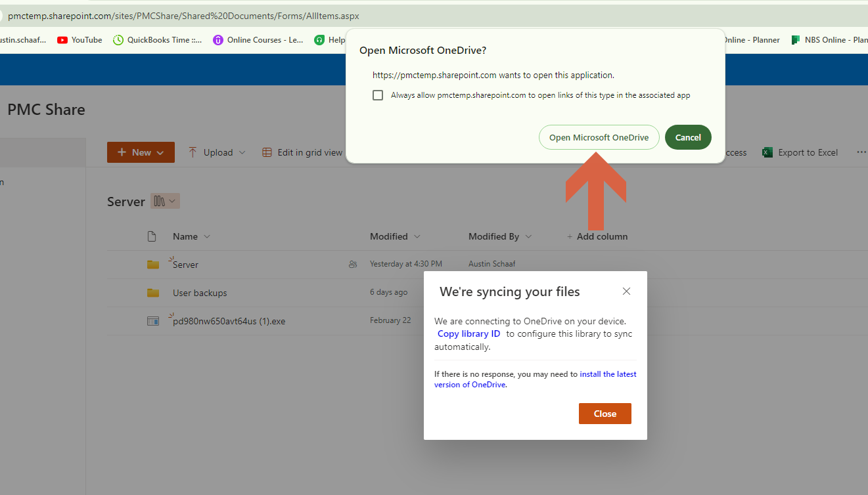This screenshot has height=495, width=868.
Task: Choose Edit in grid view
Action: tap(303, 152)
